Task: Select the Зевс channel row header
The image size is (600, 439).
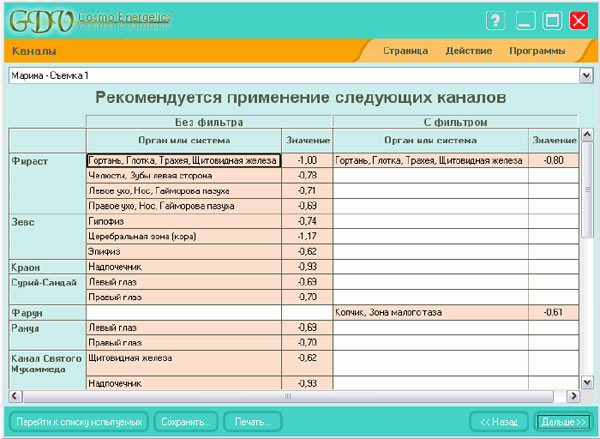Action: click(x=47, y=237)
